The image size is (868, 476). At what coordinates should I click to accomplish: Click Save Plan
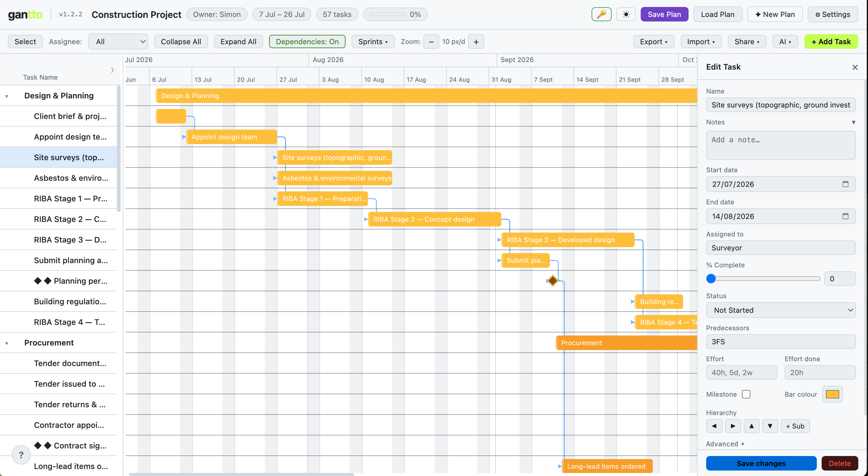[x=664, y=15]
